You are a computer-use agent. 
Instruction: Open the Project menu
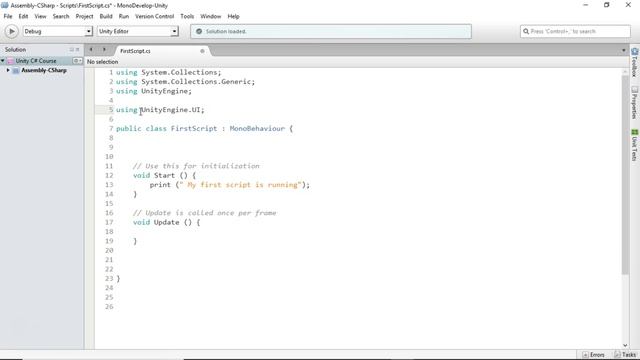pos(84,16)
